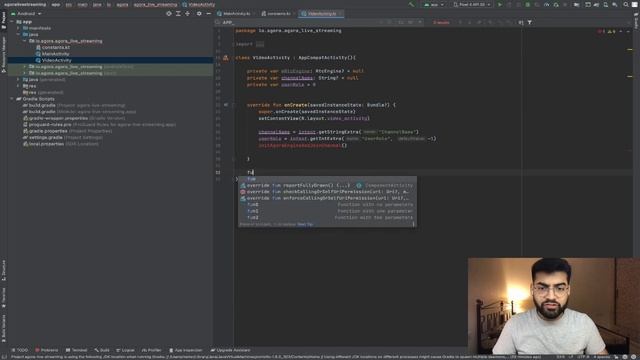Open gradle.properties file

pyautogui.click(x=67, y=131)
